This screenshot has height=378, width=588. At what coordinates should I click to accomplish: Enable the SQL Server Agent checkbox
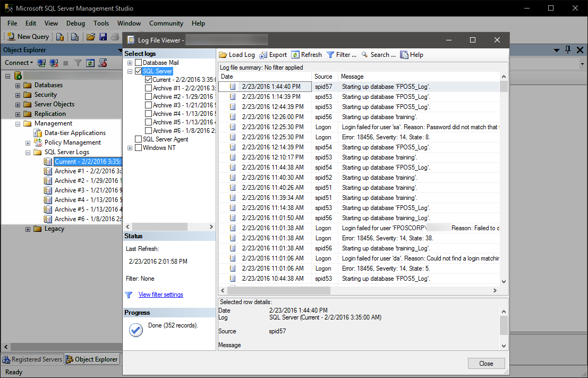[139, 139]
